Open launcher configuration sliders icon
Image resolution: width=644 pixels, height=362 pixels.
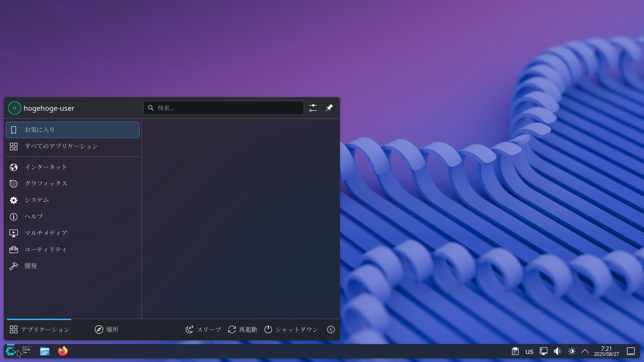click(313, 108)
